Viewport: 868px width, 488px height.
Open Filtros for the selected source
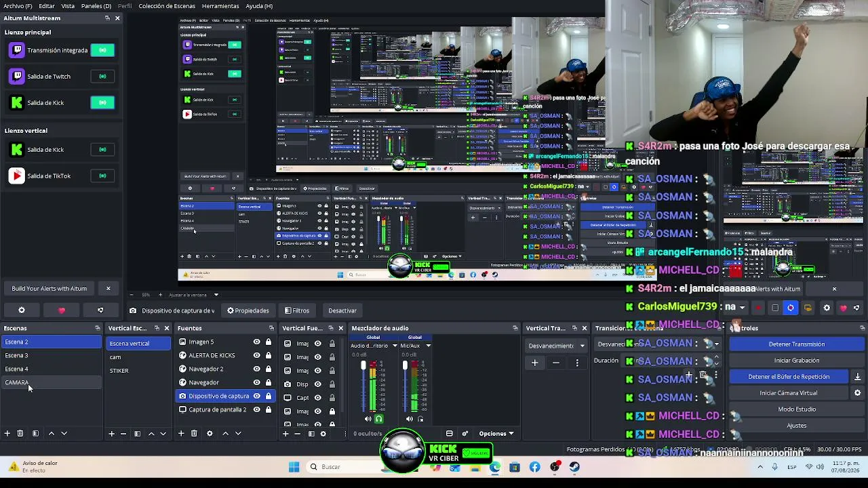coord(297,310)
